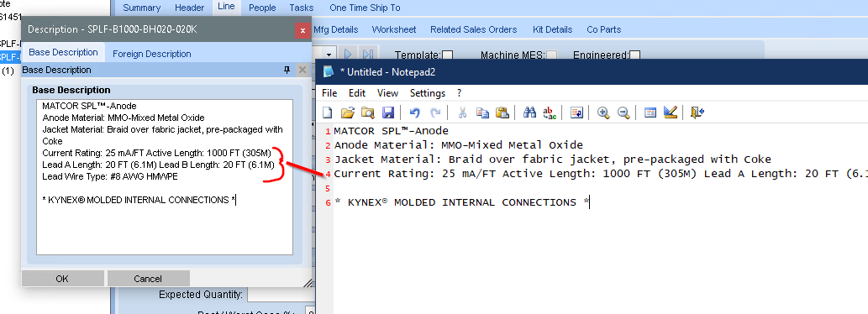Image resolution: width=868 pixels, height=314 pixels.
Task: Cancel the Description dialog
Action: (x=148, y=279)
